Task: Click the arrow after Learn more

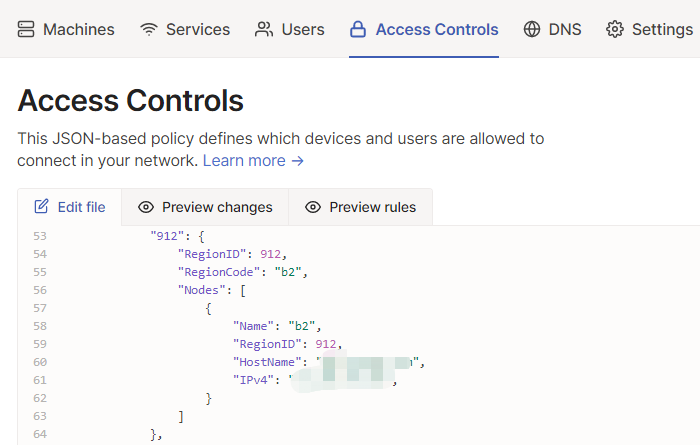Action: (x=297, y=161)
